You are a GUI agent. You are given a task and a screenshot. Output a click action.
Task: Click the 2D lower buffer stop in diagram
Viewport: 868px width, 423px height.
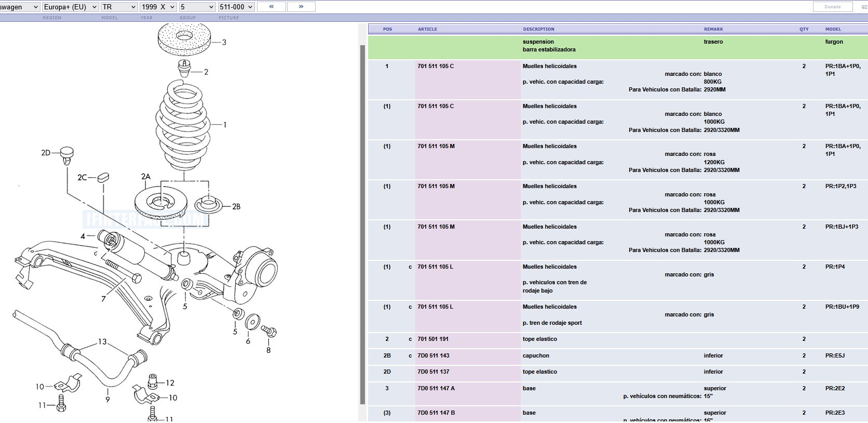(67, 155)
